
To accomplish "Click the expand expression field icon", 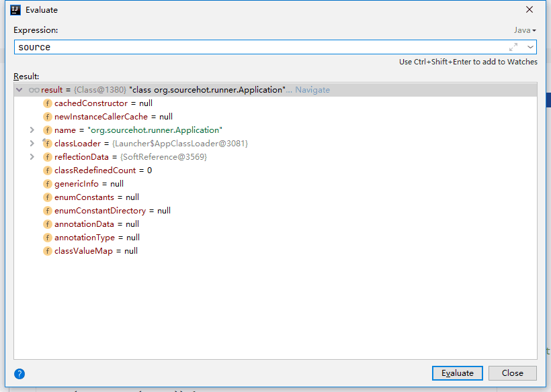I will coord(513,47).
